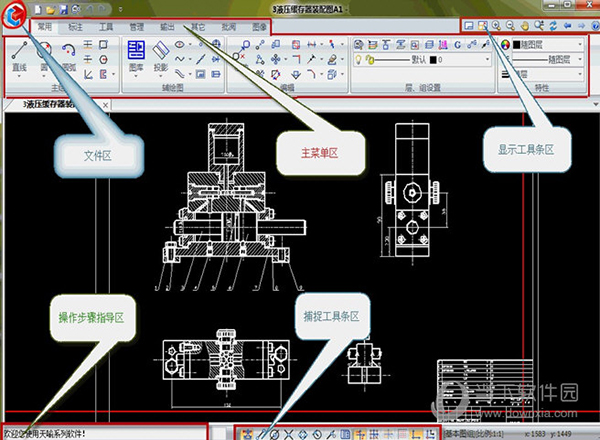This screenshot has height=440, width=600.
Task: Close the 3液压缓存器 drawing document tab
Action: tap(106, 104)
